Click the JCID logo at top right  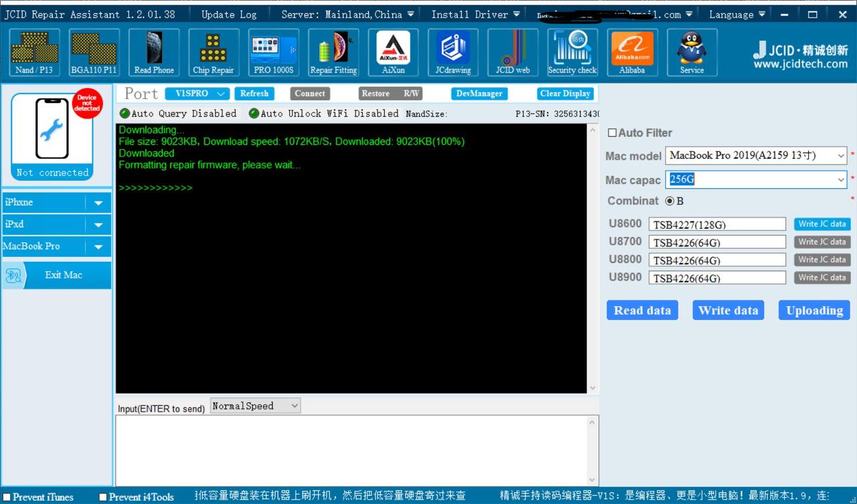click(800, 51)
